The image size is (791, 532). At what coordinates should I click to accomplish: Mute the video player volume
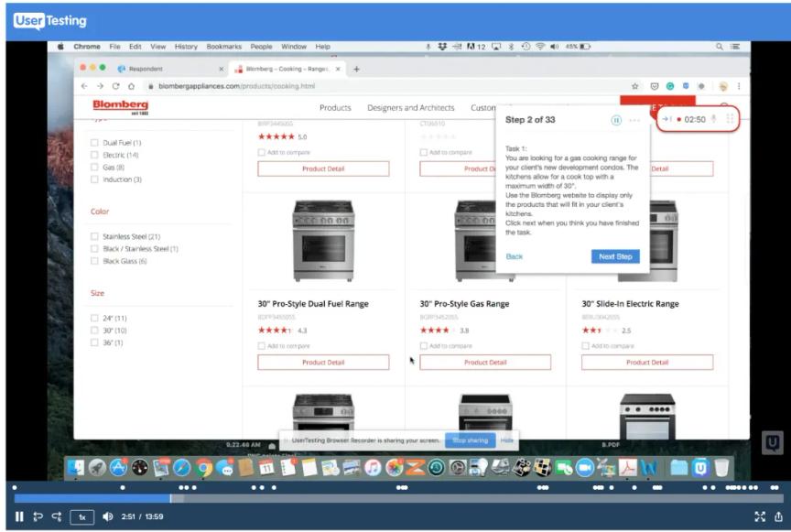click(107, 516)
